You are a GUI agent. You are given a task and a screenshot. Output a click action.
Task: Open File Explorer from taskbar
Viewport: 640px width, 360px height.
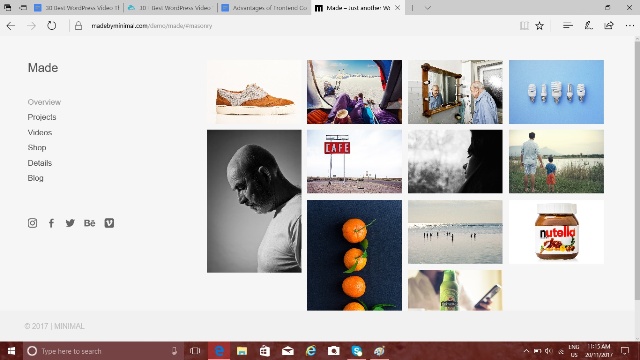(242, 351)
